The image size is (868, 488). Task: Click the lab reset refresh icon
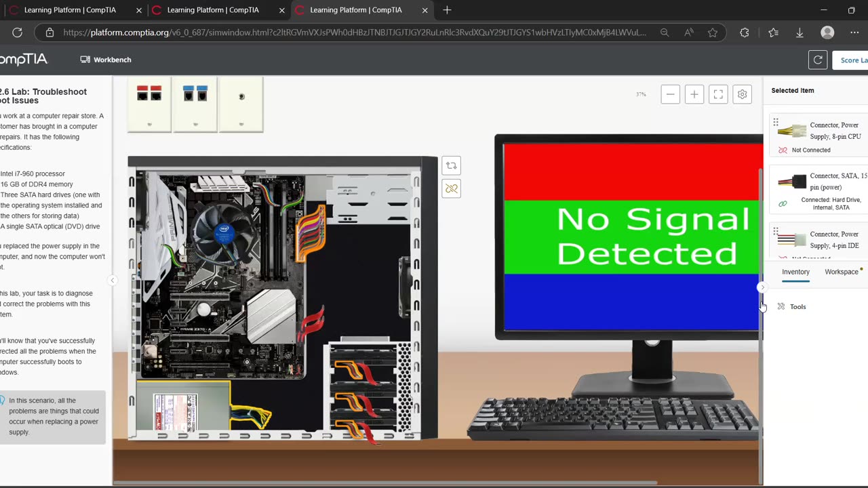click(818, 60)
